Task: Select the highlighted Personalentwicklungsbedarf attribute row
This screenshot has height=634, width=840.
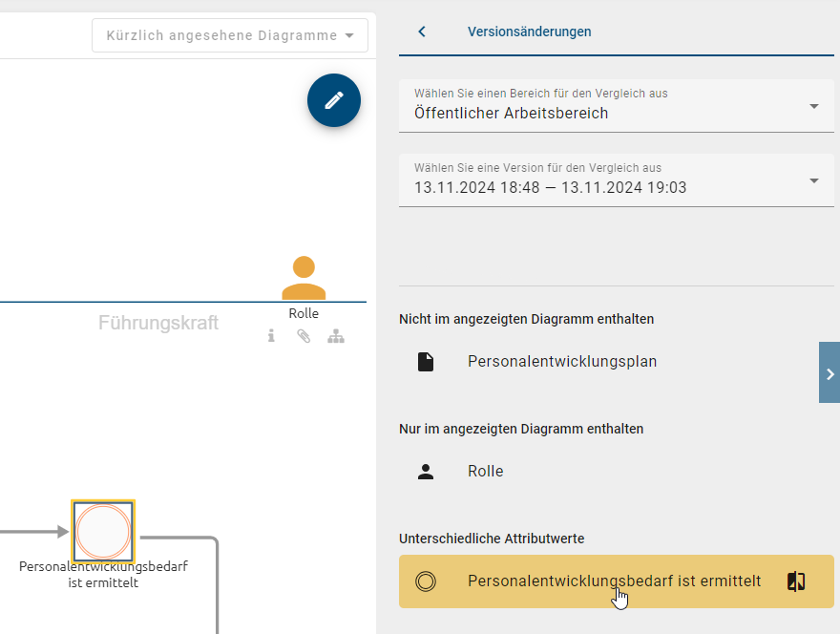Action: pyautogui.click(x=614, y=581)
